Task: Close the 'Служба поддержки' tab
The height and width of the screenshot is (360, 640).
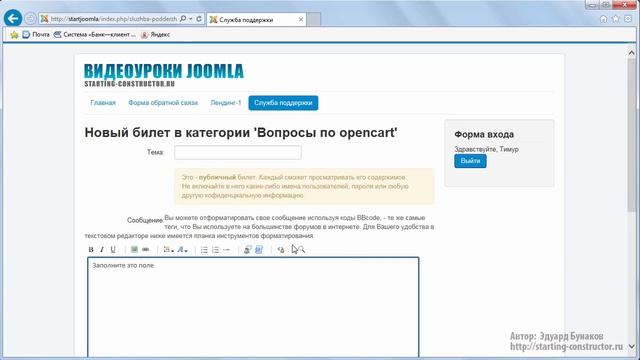Action: pyautogui.click(x=301, y=20)
